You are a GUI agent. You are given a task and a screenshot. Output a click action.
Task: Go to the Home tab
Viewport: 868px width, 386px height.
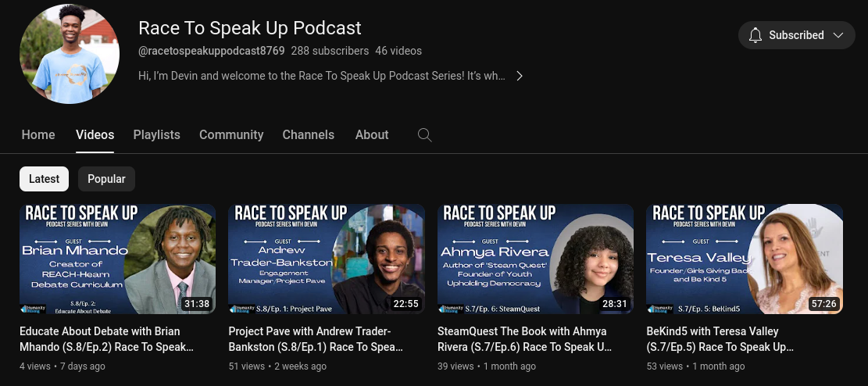(38, 134)
